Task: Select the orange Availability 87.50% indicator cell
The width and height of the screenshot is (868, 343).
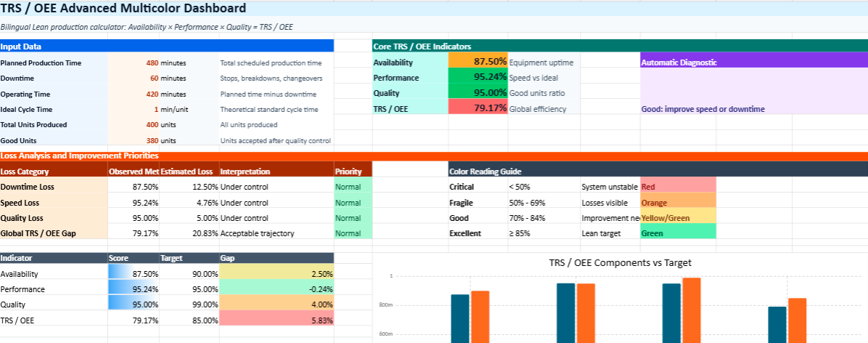Action: point(478,62)
